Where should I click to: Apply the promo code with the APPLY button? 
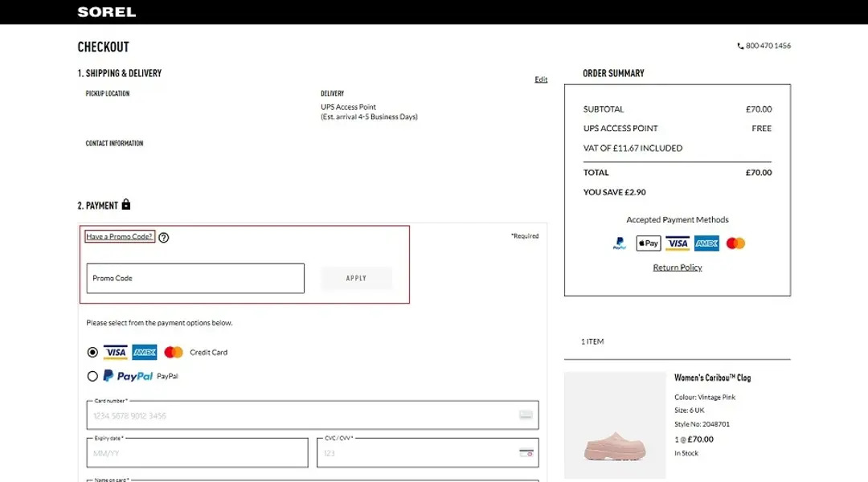pos(357,278)
